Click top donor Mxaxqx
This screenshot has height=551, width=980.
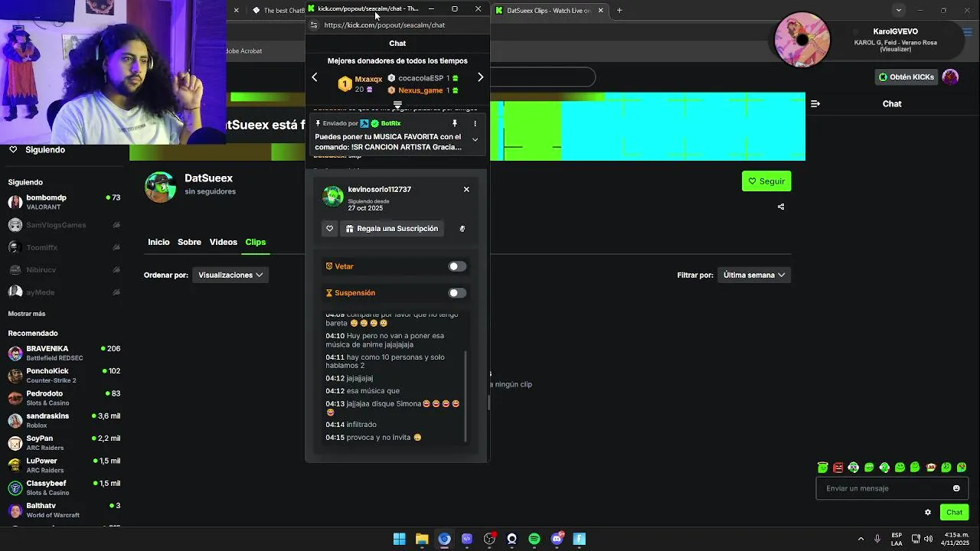368,79
